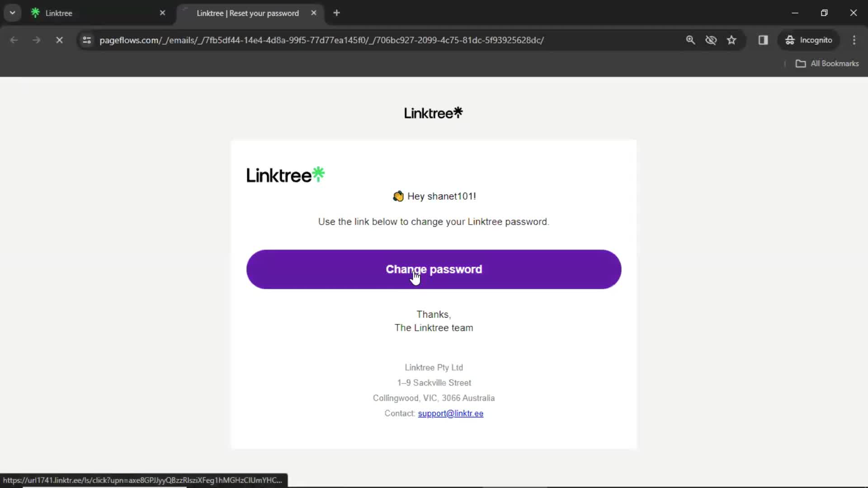
Task: Click the '1–9 Sackville Street' address line
Action: 434,383
